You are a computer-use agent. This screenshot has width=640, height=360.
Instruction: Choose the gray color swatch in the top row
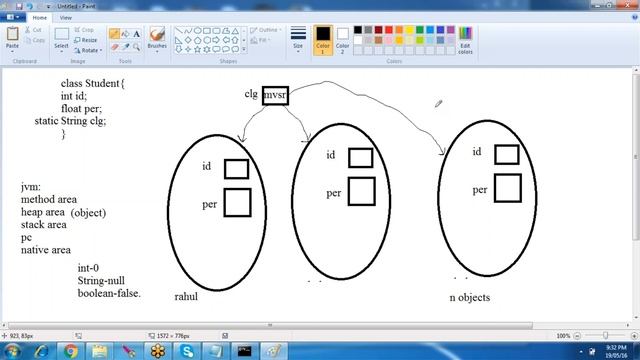click(369, 30)
